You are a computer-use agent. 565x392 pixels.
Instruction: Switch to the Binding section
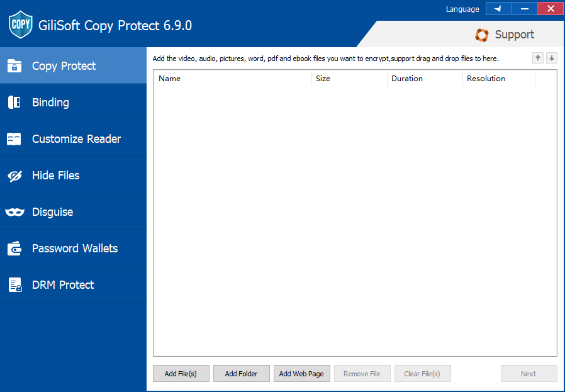pyautogui.click(x=73, y=103)
